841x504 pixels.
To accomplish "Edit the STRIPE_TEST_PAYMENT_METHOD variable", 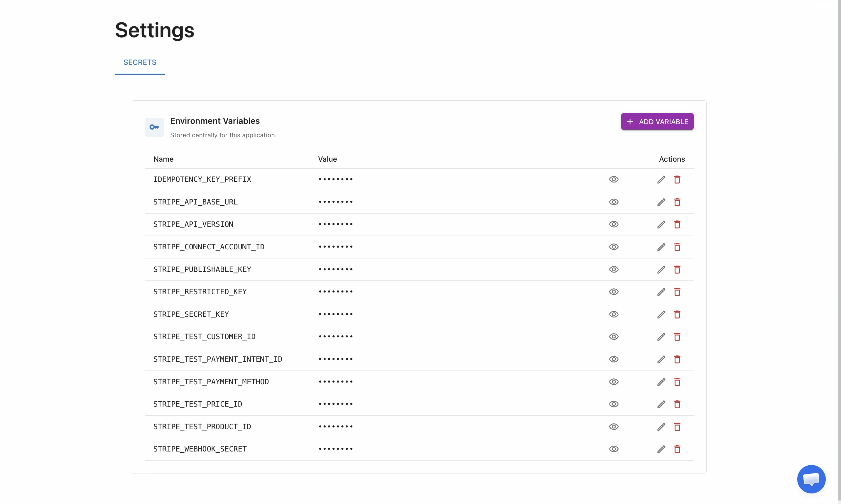I will point(661,382).
